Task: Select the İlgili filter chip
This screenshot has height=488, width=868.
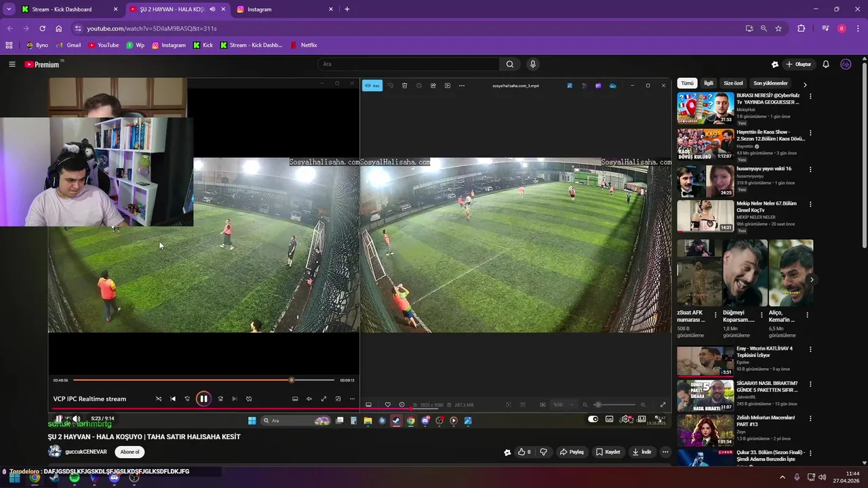Action: click(x=709, y=83)
